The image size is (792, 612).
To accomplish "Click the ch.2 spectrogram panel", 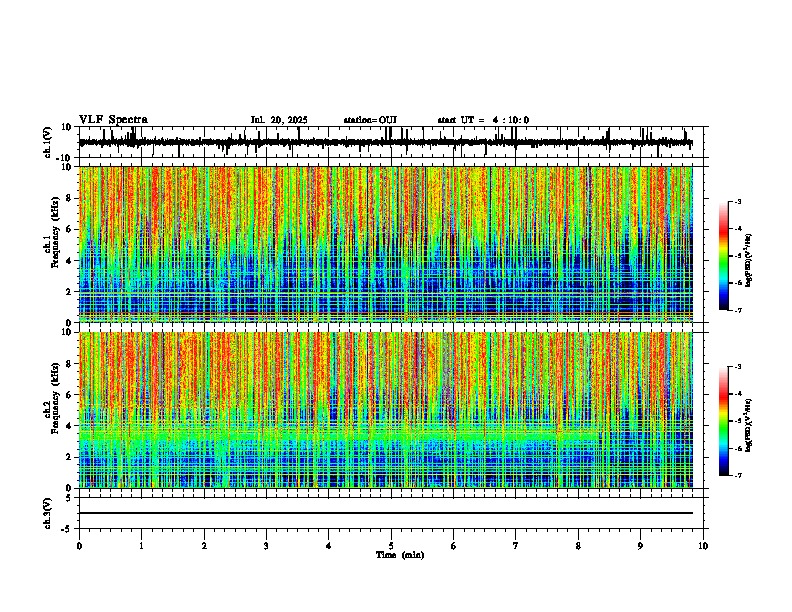I will 393,410.
